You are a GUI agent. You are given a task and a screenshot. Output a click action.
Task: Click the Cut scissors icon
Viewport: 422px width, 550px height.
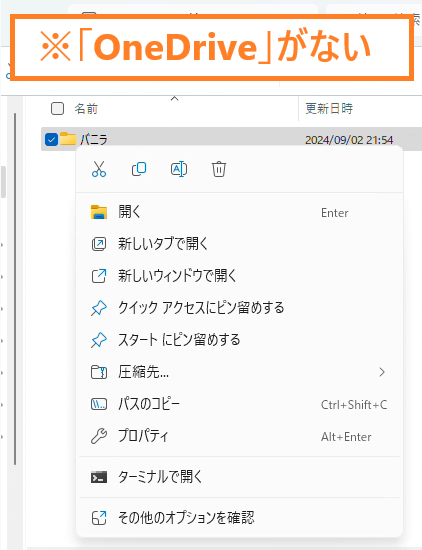click(x=99, y=169)
